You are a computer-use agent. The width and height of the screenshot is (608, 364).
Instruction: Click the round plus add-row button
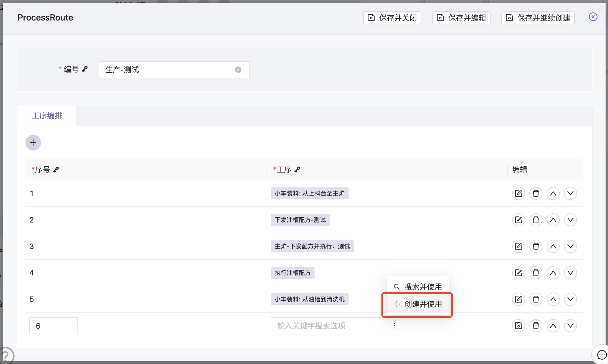click(33, 143)
